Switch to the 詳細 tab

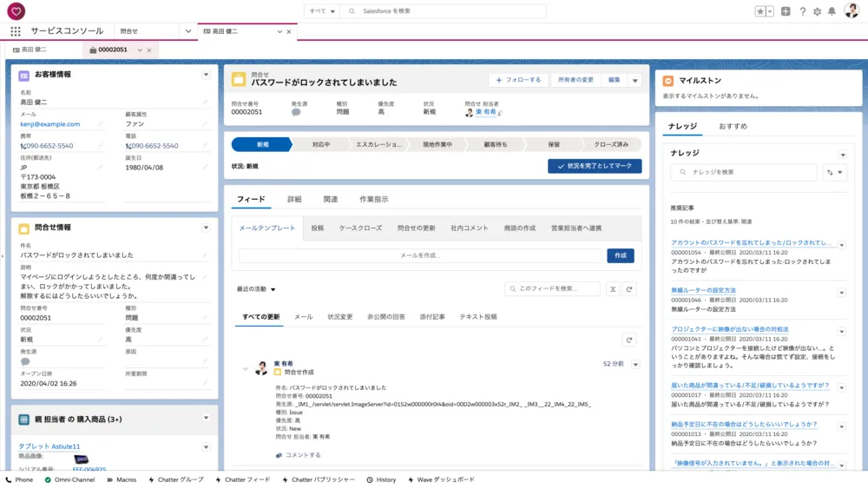click(294, 200)
